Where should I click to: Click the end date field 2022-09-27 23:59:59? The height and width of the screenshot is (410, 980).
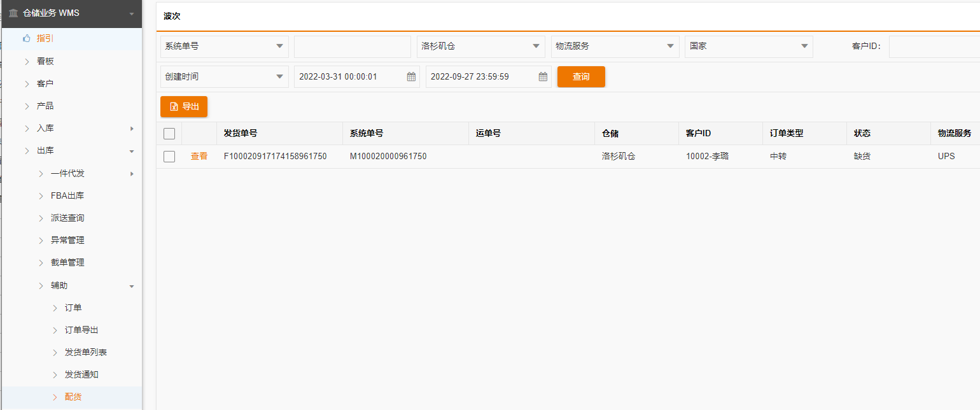[489, 76]
